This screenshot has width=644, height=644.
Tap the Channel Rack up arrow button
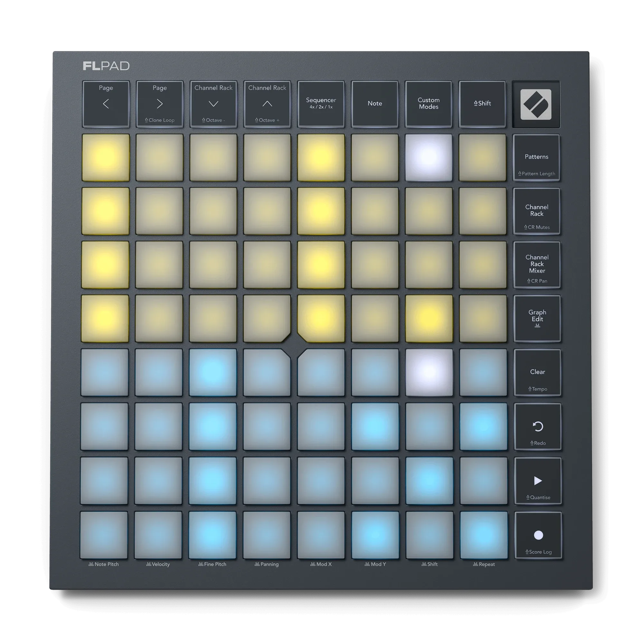[x=267, y=104]
